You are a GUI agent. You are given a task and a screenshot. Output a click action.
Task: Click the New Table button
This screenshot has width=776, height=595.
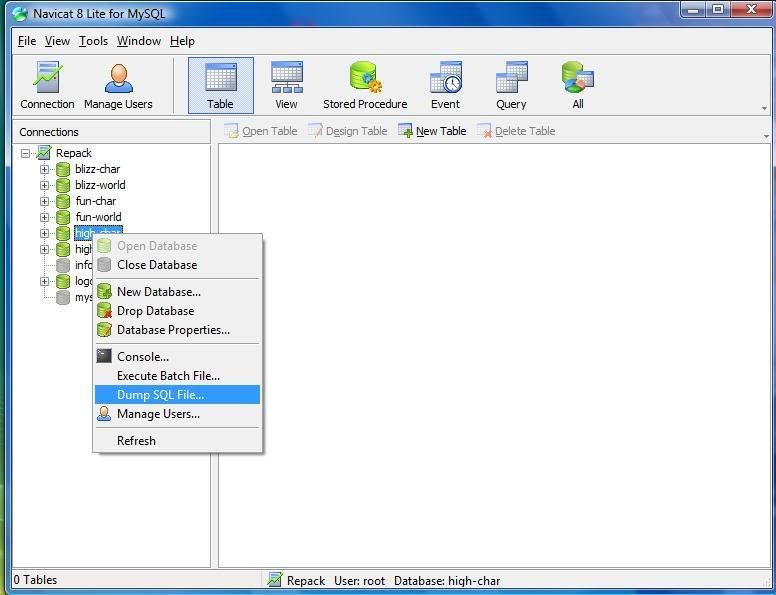(432, 131)
